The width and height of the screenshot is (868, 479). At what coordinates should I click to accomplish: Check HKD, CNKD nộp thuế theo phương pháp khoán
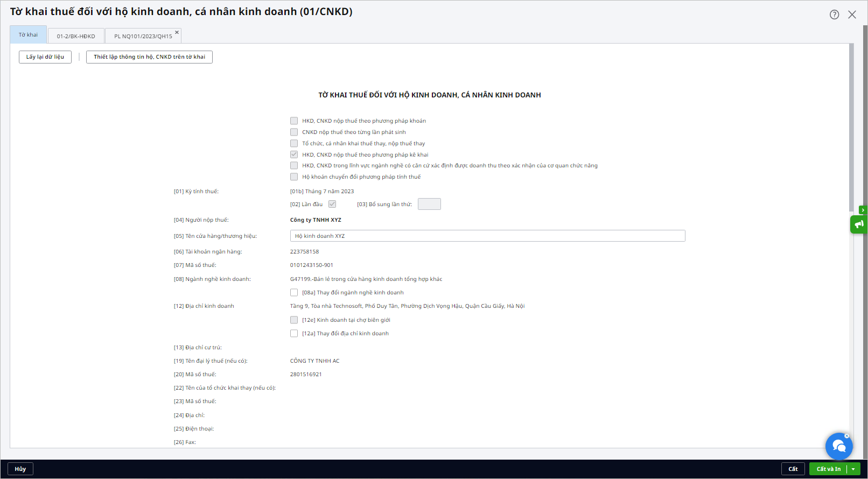coord(294,121)
